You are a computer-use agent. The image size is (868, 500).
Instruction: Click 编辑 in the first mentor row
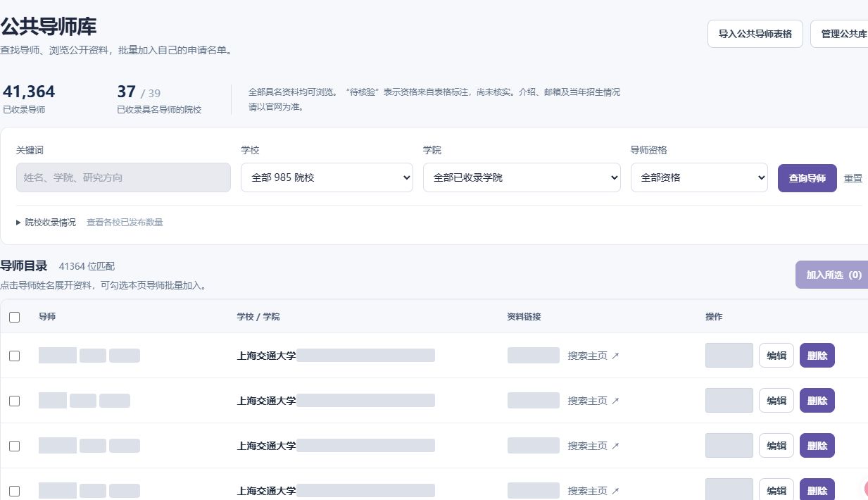(776, 356)
